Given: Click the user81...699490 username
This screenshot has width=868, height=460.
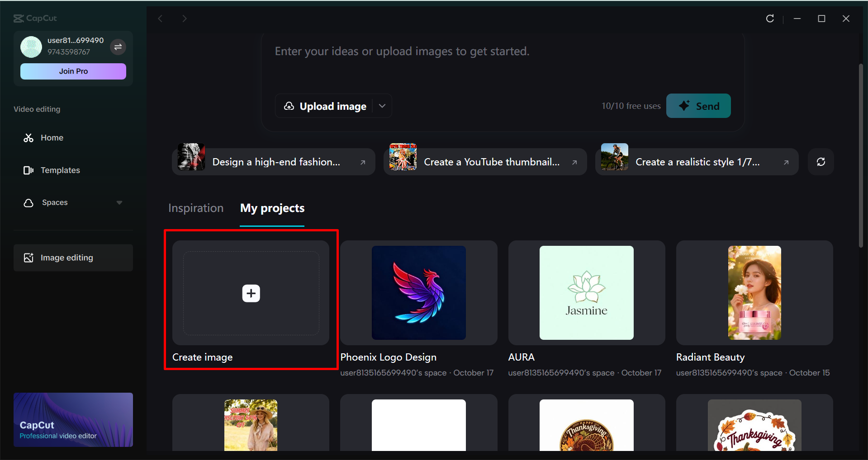Looking at the screenshot, I should (76, 40).
